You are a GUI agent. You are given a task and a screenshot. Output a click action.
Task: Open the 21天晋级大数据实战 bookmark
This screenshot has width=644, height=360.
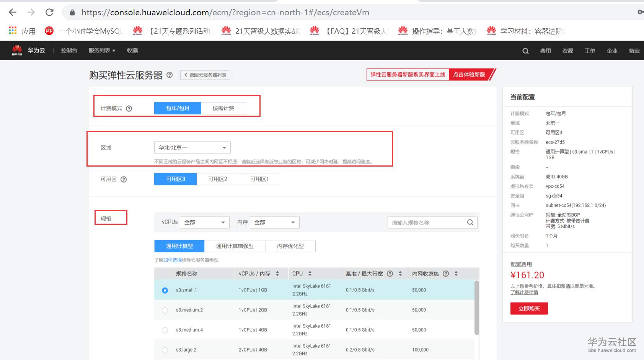point(261,31)
